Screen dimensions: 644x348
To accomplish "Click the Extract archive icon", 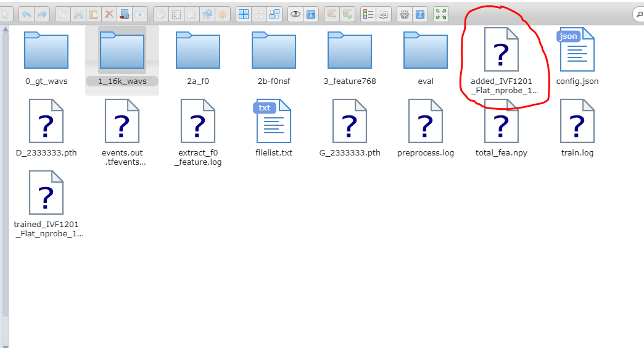I will 332,14.
